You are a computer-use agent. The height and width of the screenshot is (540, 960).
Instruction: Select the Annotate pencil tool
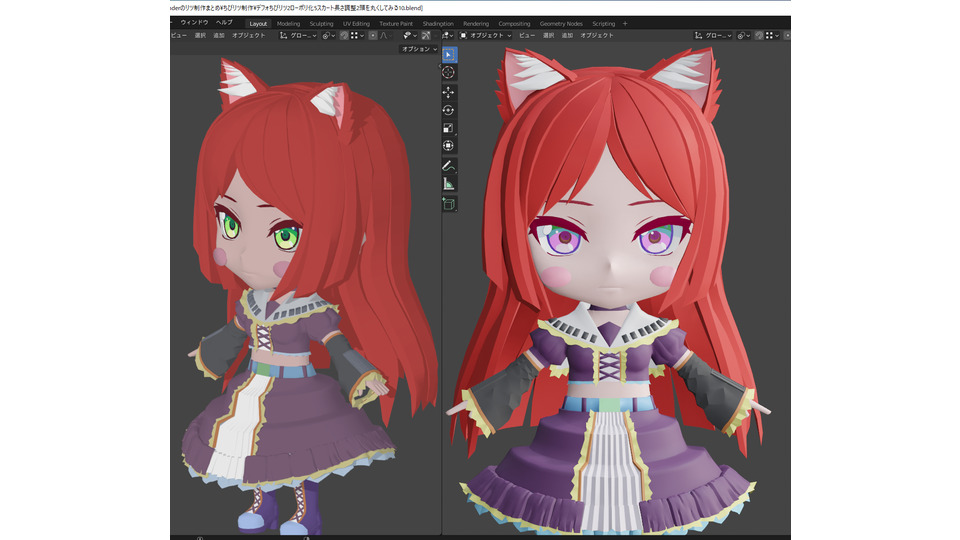click(449, 166)
